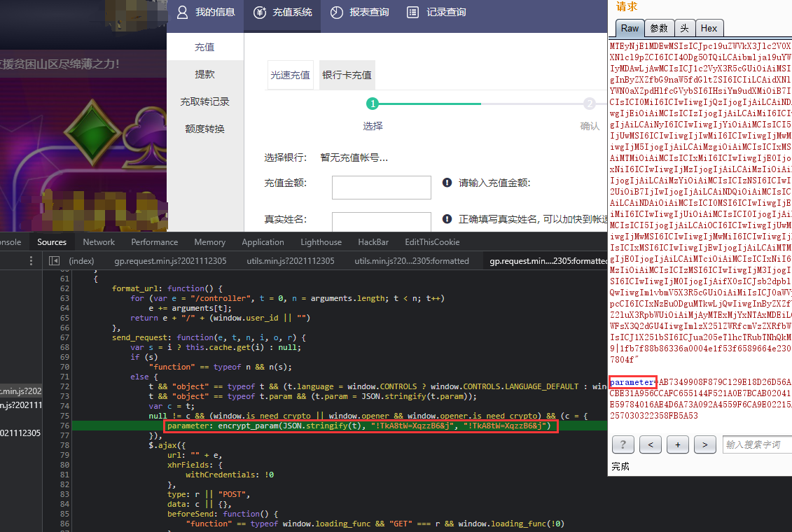Click the 记录查询 list icon
Viewport: 792px width, 532px height.
413,13
